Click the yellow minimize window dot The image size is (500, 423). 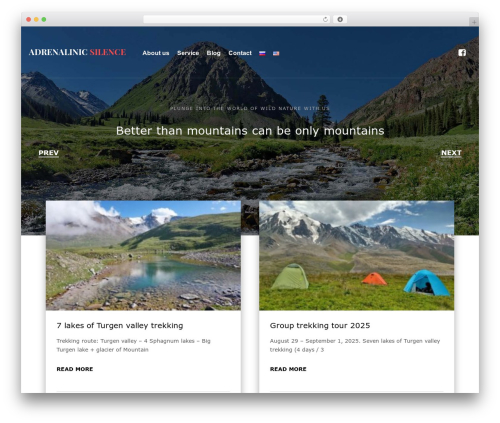(36, 19)
